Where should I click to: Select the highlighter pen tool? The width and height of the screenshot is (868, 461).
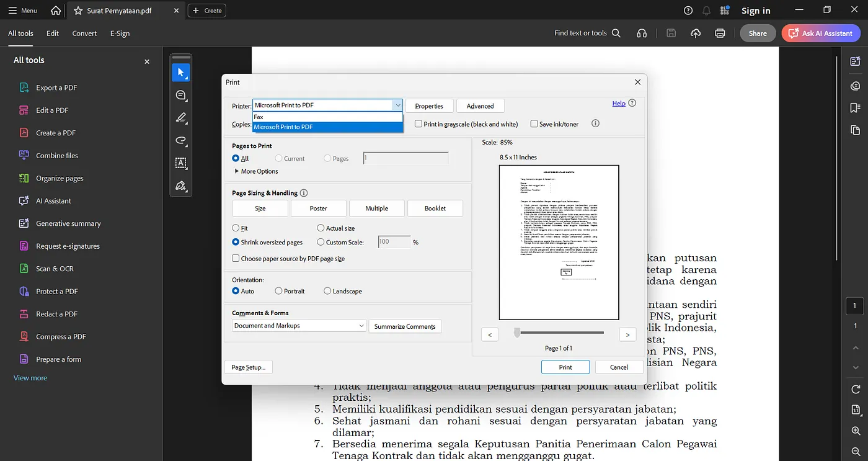181,117
